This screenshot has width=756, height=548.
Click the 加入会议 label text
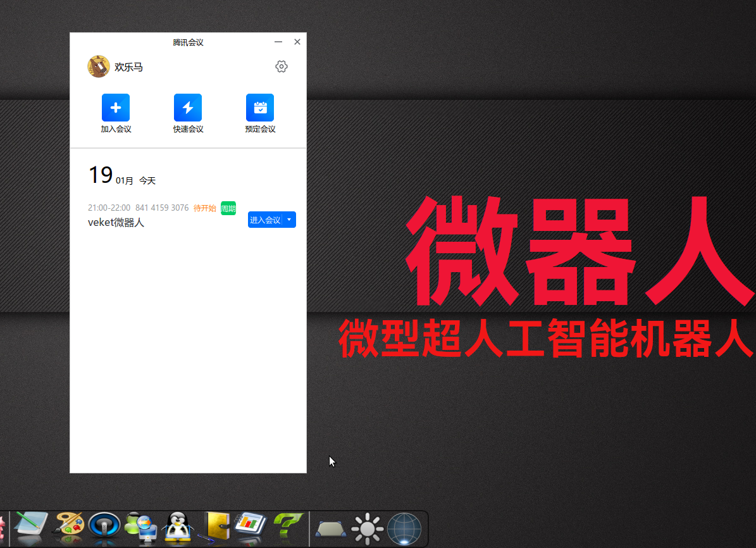[116, 129]
